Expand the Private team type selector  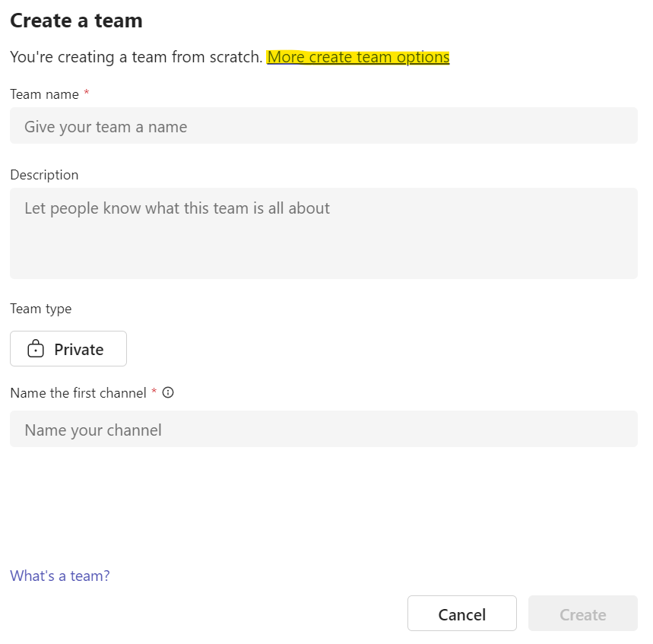click(x=68, y=349)
